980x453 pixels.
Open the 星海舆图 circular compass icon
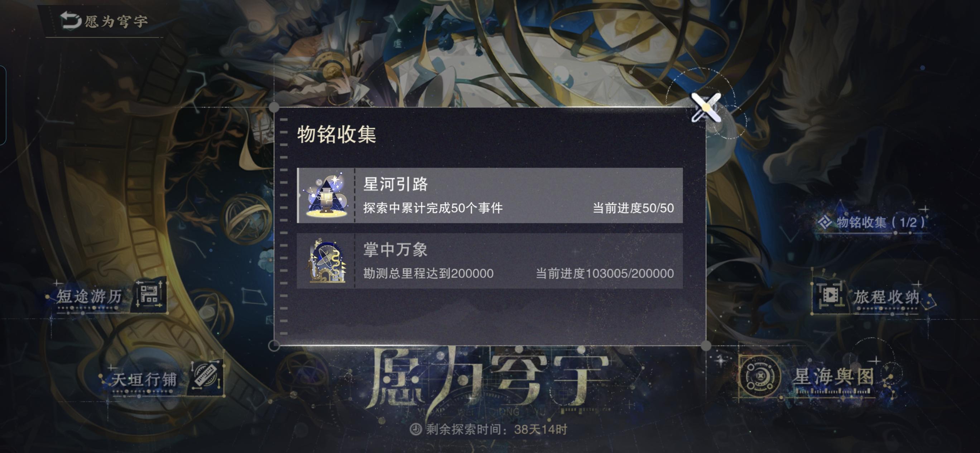[760, 377]
